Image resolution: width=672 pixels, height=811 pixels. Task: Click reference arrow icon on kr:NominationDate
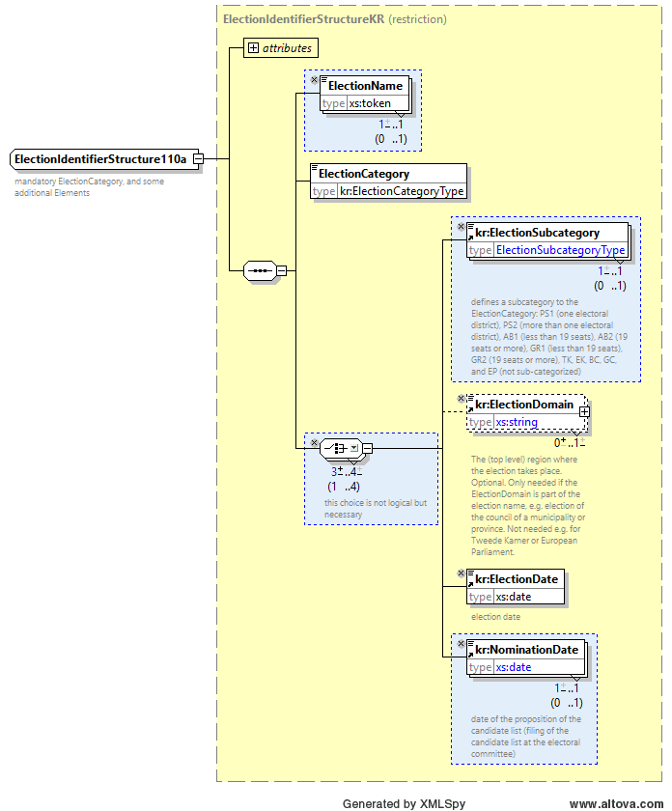click(471, 655)
